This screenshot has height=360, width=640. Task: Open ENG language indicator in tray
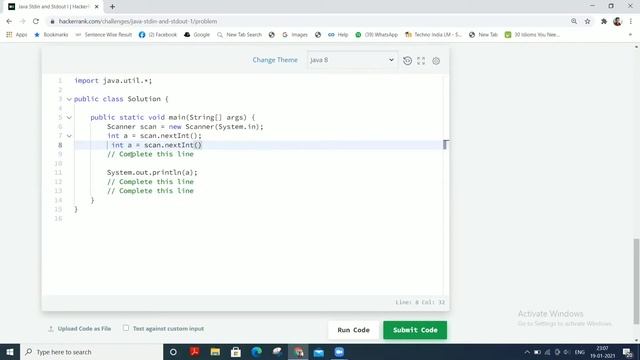tap(580, 352)
